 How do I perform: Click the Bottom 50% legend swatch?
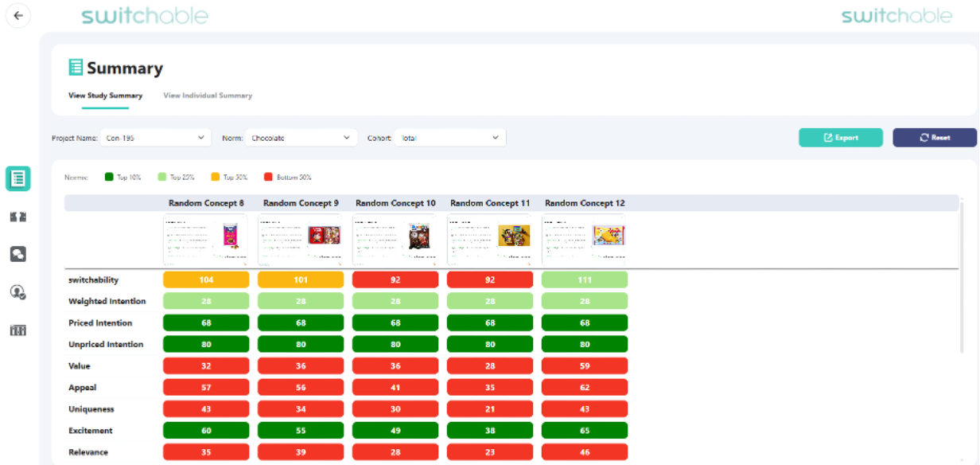click(268, 177)
